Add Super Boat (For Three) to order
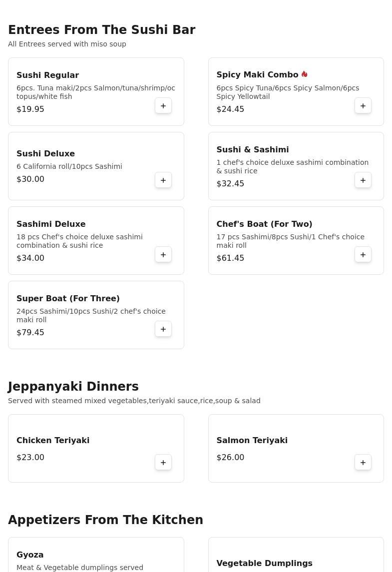 [163, 329]
